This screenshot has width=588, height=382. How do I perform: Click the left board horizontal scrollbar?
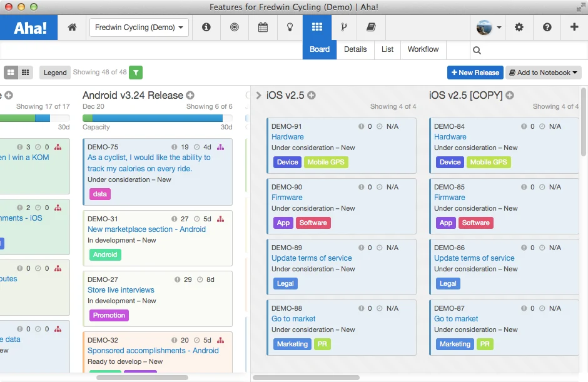[142, 378]
